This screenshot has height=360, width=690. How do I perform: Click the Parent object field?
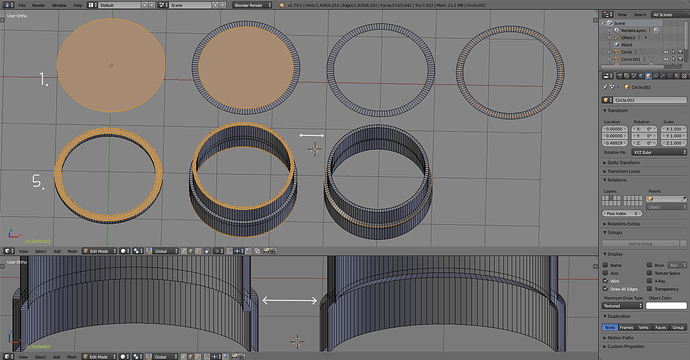pos(666,199)
